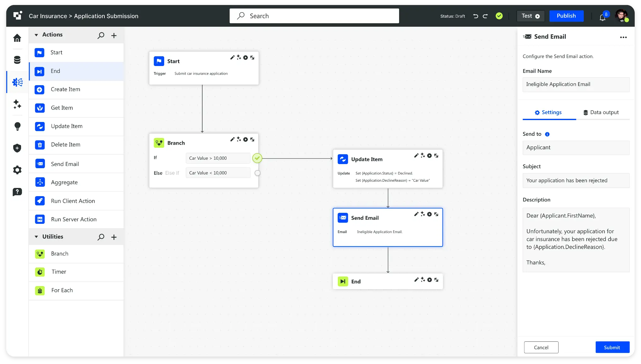Image resolution: width=641 pixels, height=364 pixels.
Task: Click the Subject input field
Action: click(x=576, y=180)
